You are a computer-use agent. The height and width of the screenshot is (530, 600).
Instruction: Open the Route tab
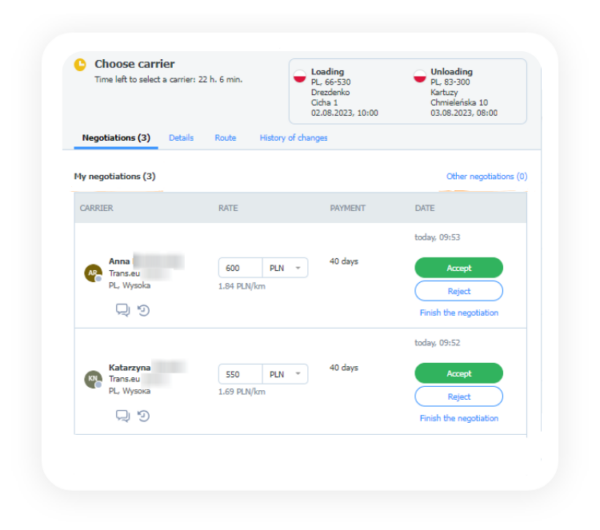point(225,138)
